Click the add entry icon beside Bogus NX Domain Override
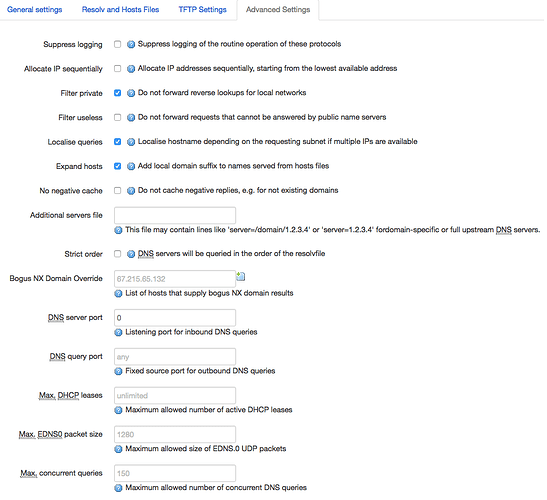The height and width of the screenshot is (500, 547). click(x=241, y=278)
